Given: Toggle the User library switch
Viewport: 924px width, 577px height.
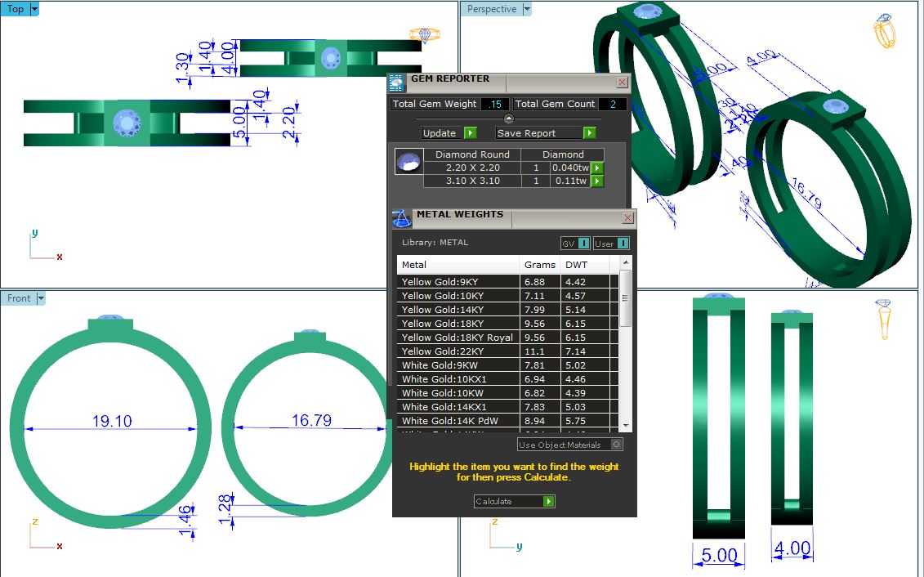Looking at the screenshot, I should point(623,244).
